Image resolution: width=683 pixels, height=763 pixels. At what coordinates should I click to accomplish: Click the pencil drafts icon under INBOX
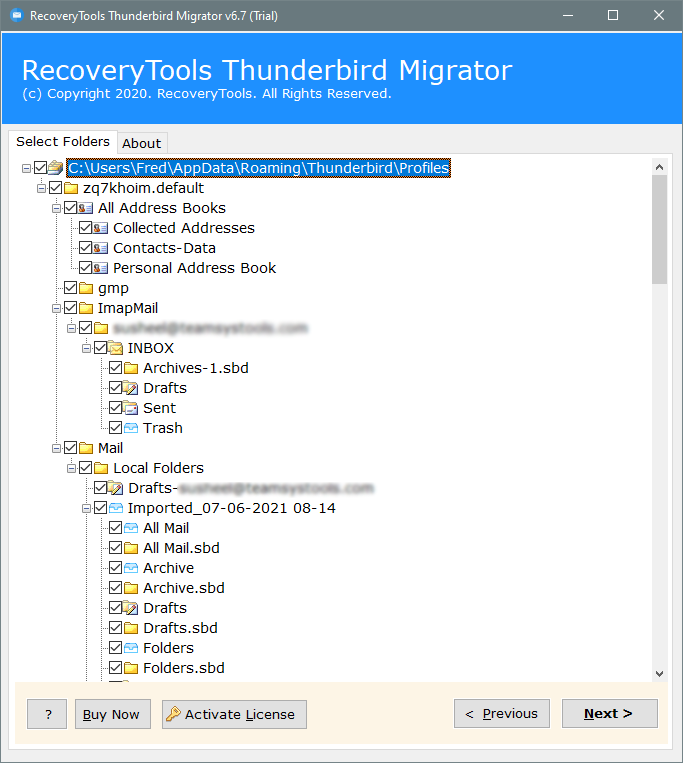tap(131, 388)
